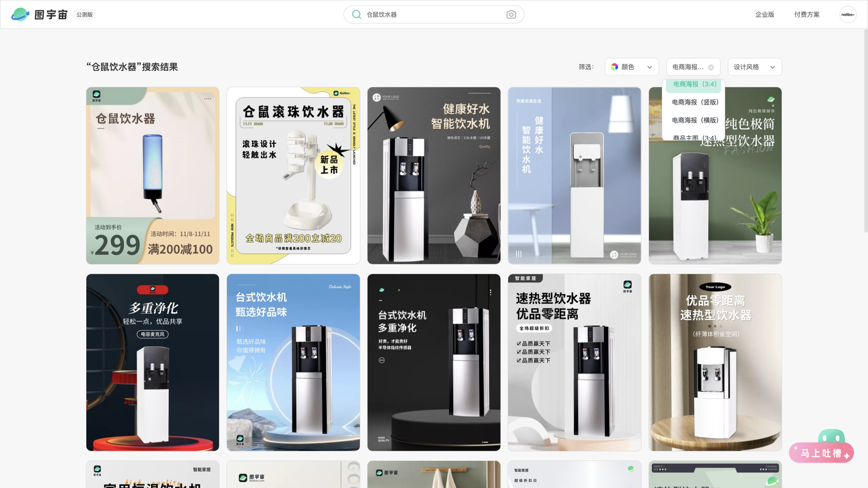This screenshot has width=868, height=488.
Task: Open image search via camera icon
Action: [x=511, y=14]
